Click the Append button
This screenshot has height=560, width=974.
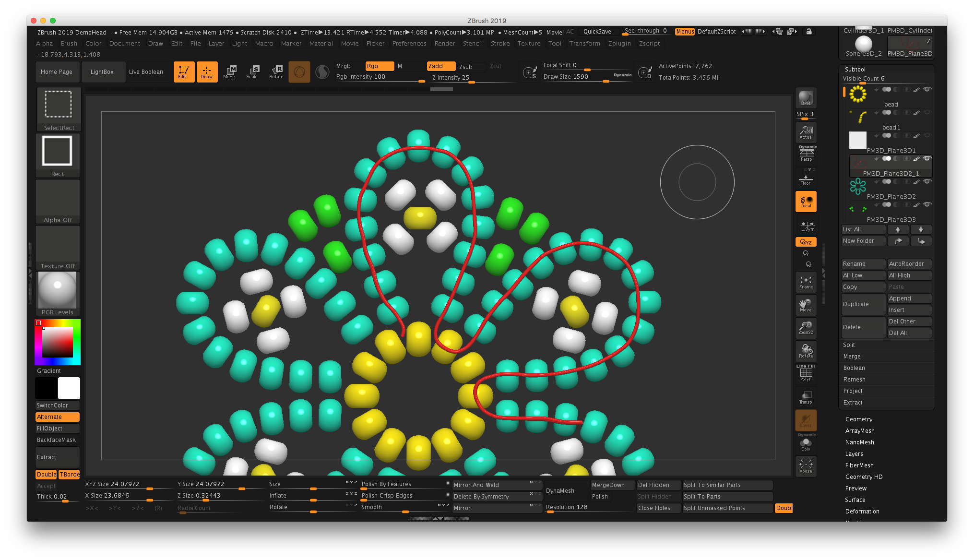(x=909, y=298)
